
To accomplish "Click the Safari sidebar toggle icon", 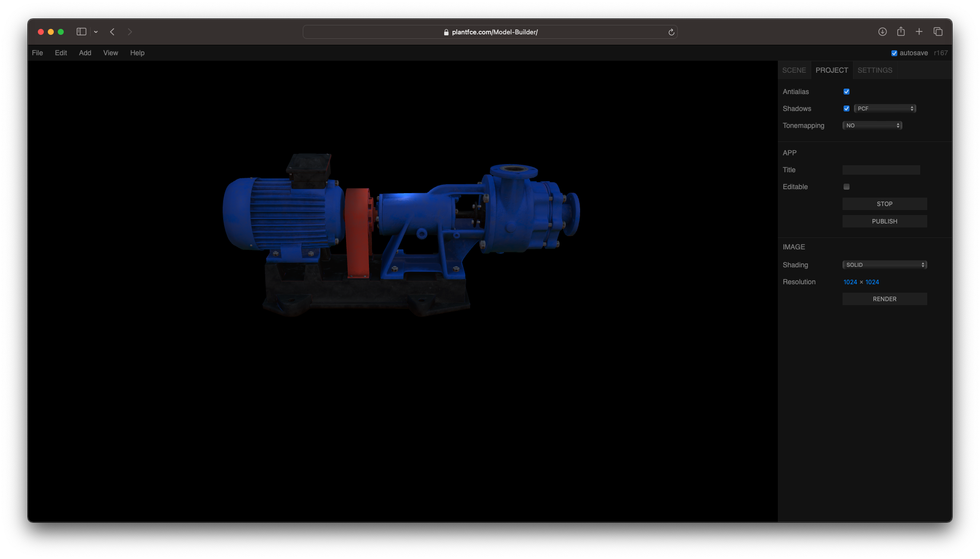I will (81, 32).
